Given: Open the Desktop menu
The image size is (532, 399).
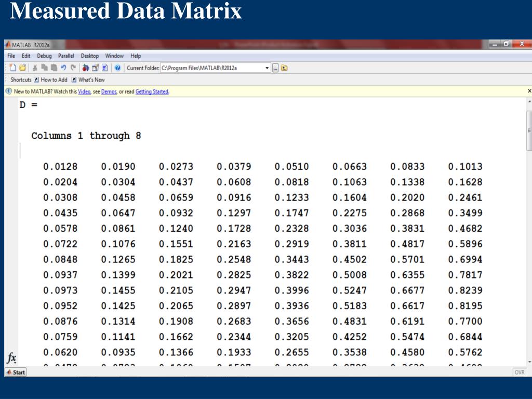Looking at the screenshot, I should coord(89,56).
